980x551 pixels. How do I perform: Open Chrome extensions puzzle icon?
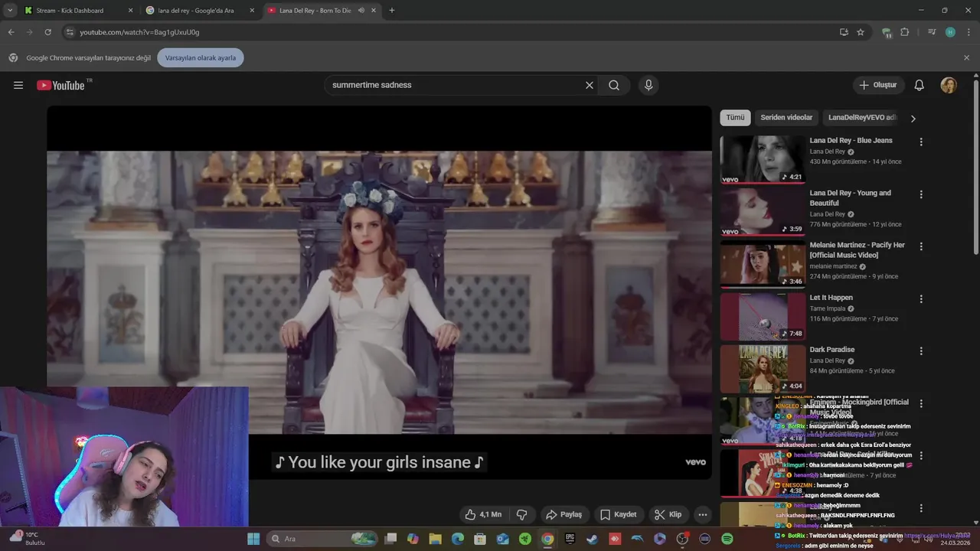(x=905, y=32)
